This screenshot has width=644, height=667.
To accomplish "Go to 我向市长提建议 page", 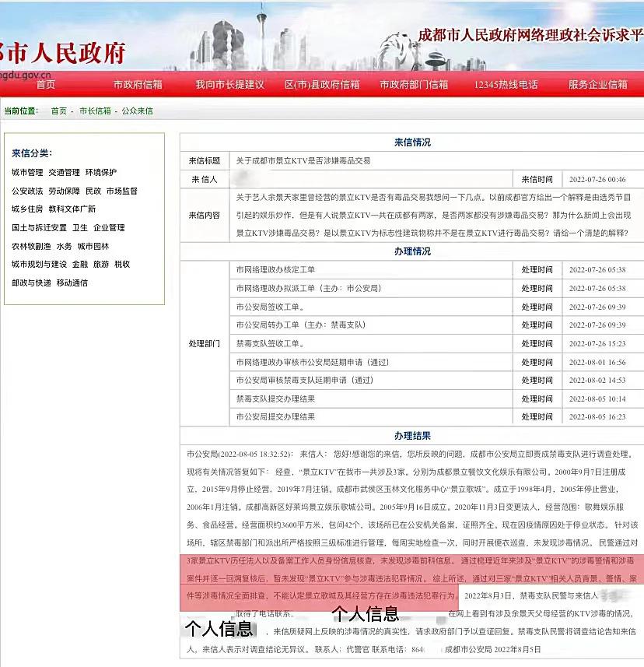I will coord(229,84).
